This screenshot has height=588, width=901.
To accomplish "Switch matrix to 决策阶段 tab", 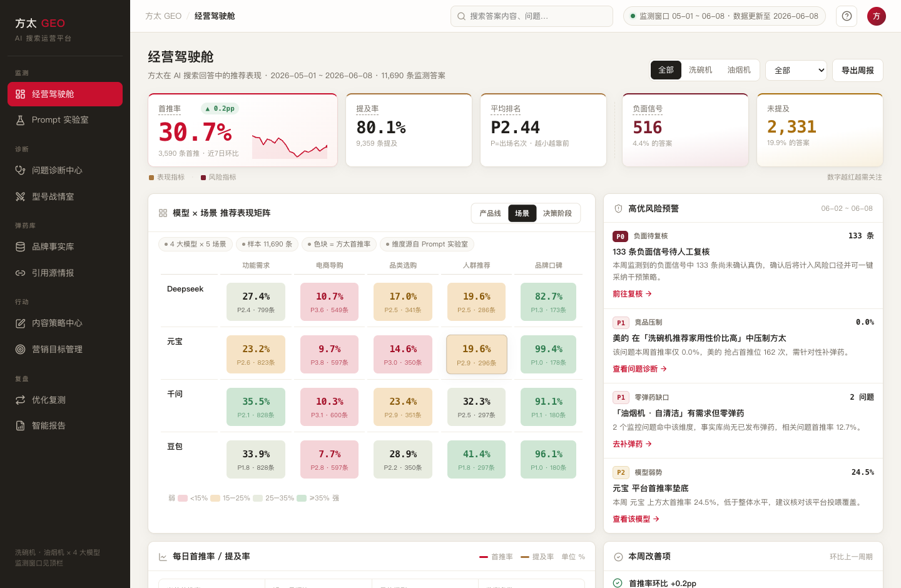I will [557, 213].
